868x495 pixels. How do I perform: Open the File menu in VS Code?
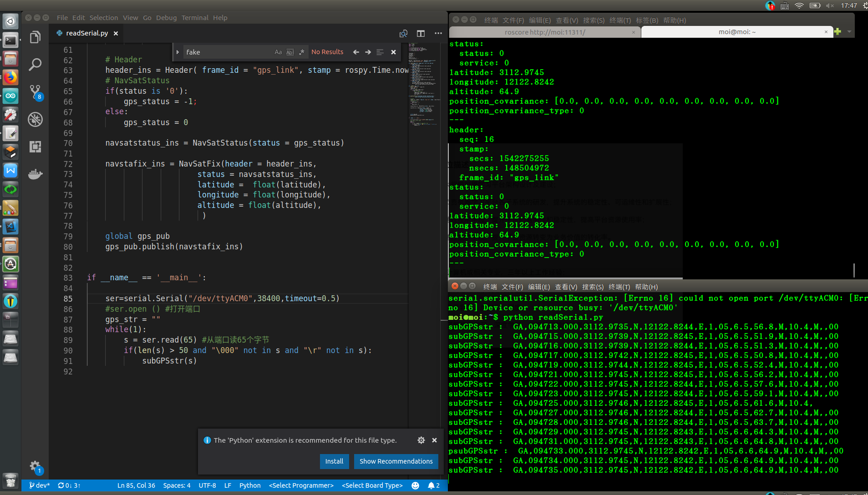coord(62,18)
